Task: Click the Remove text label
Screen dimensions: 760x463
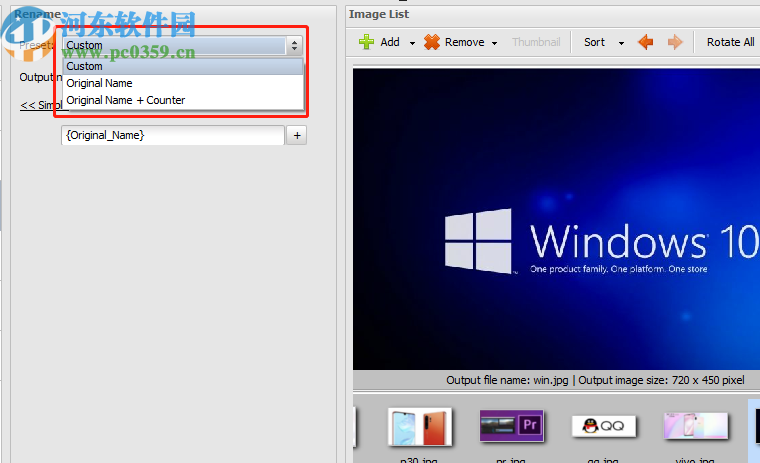Action: coord(464,42)
